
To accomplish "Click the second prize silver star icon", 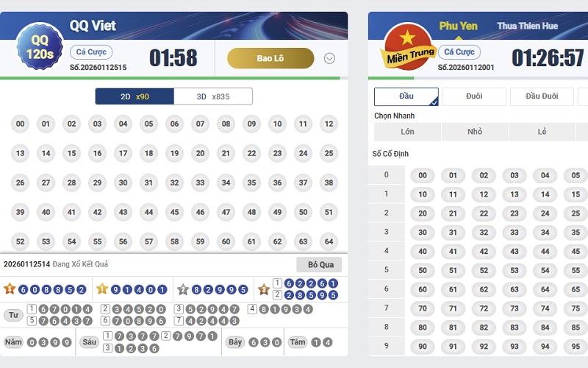I will [183, 289].
